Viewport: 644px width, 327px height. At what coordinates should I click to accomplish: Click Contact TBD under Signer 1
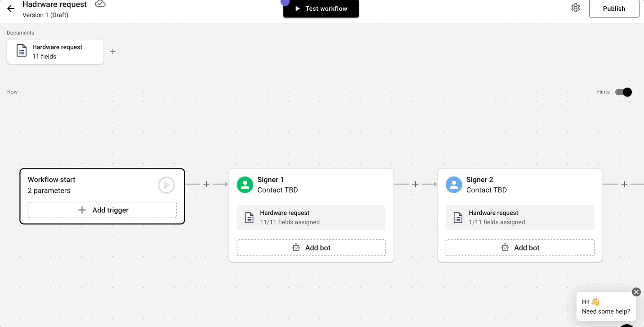coord(277,190)
